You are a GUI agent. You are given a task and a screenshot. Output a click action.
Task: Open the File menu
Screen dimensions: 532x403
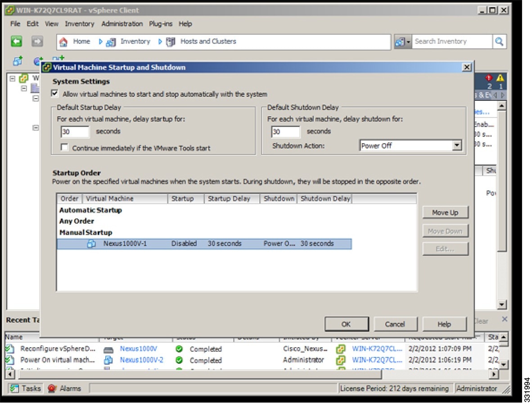15,24
